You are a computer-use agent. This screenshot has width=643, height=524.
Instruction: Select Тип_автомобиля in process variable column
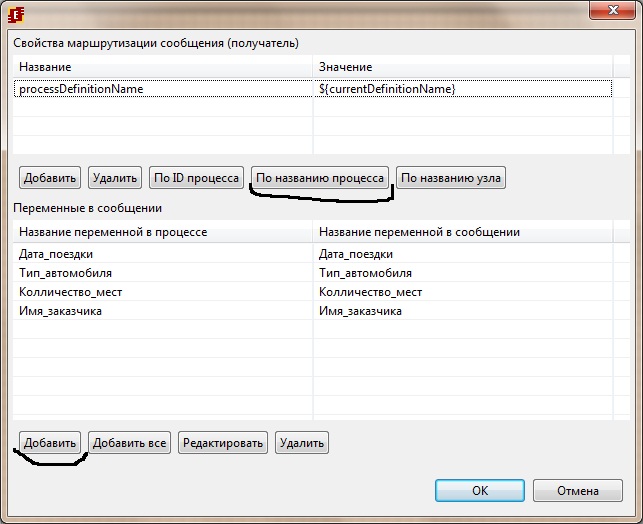click(x=163, y=273)
